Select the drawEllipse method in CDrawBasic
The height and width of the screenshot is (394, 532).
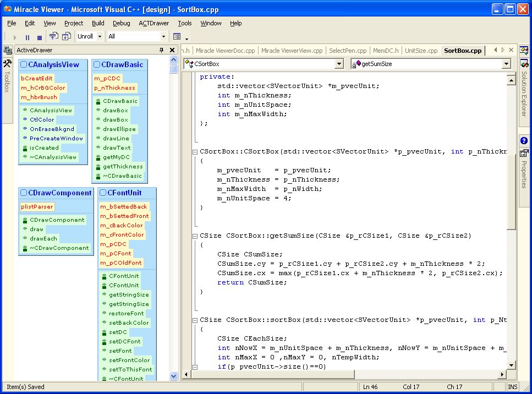pyautogui.click(x=119, y=129)
